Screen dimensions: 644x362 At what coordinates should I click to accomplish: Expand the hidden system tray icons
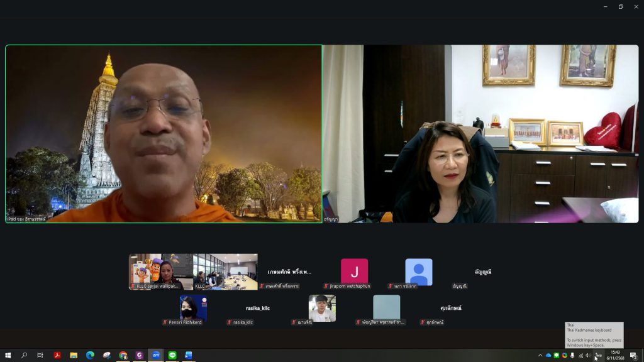tap(540, 355)
